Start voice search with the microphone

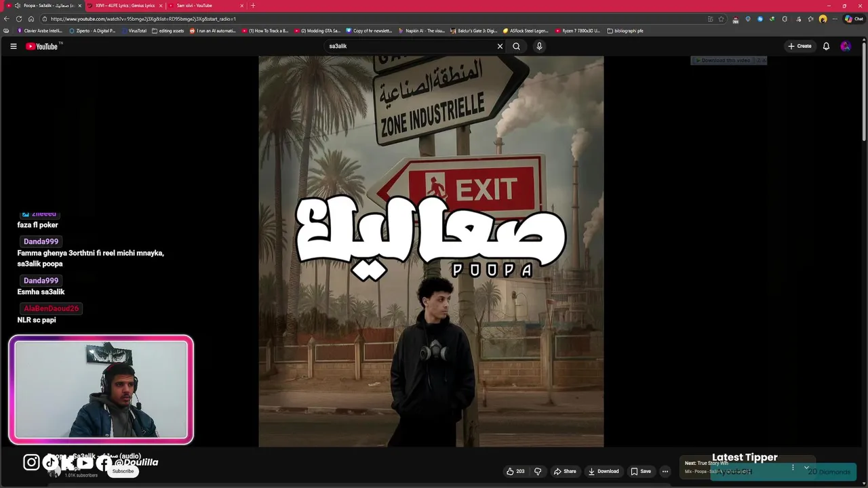point(539,46)
